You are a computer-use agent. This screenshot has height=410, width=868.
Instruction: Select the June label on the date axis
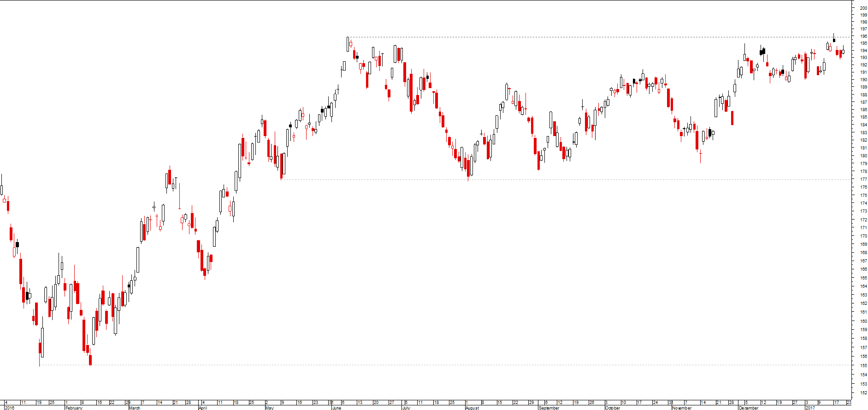[337, 408]
